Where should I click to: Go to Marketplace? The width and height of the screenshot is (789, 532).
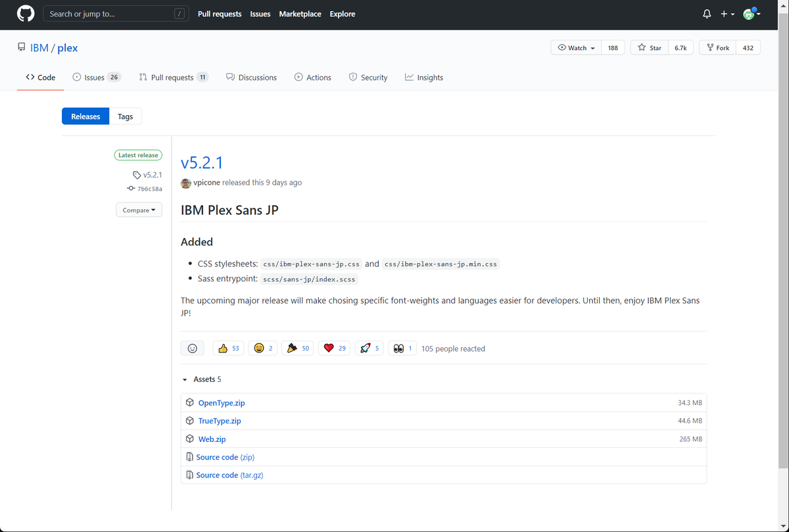300,14
